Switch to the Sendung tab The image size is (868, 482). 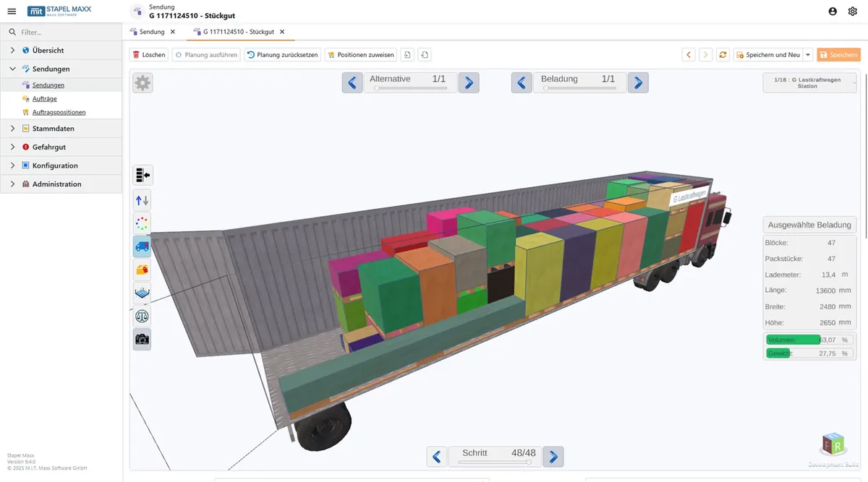tap(152, 32)
